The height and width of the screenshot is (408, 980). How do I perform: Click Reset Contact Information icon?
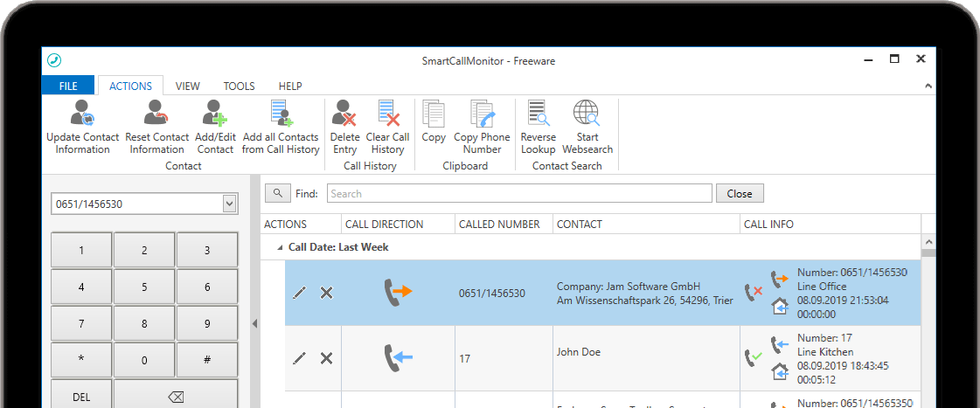(156, 113)
